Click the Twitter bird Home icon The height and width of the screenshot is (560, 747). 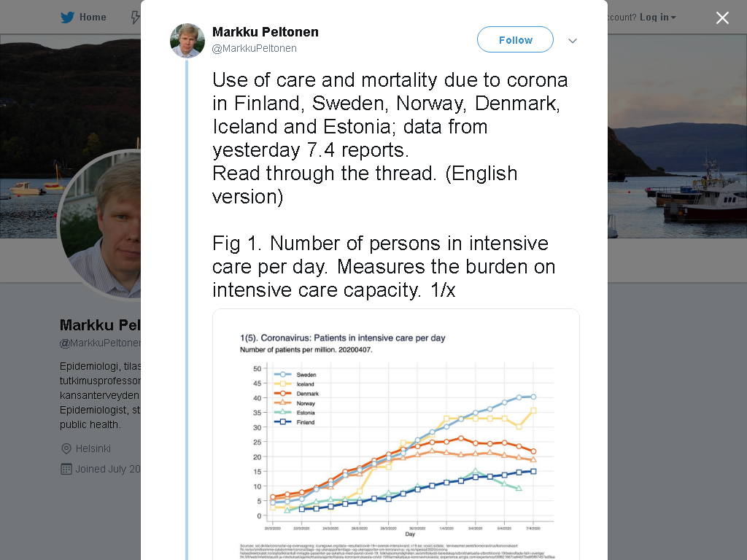[x=68, y=17]
